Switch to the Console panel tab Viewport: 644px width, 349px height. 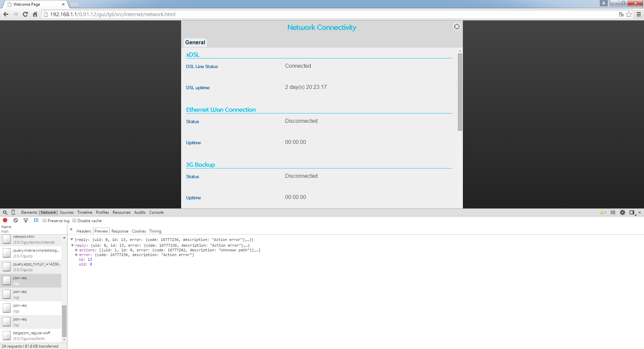[156, 212]
